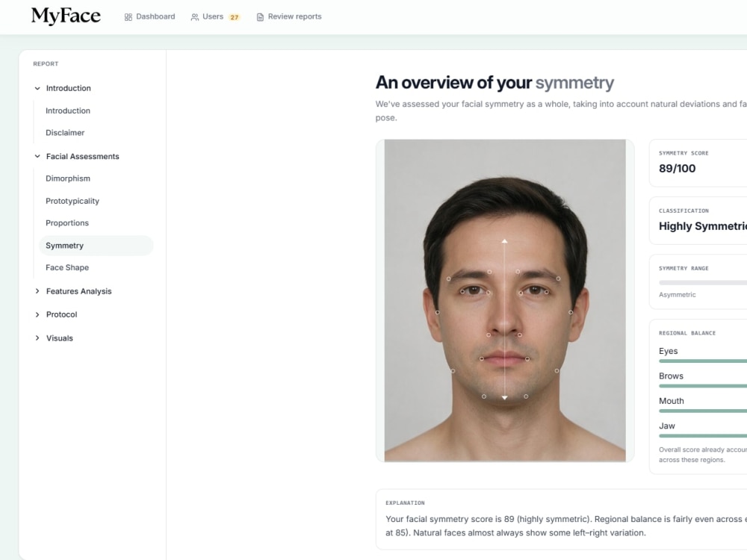
Task: Click the Eyes balance bar
Action: (703, 361)
